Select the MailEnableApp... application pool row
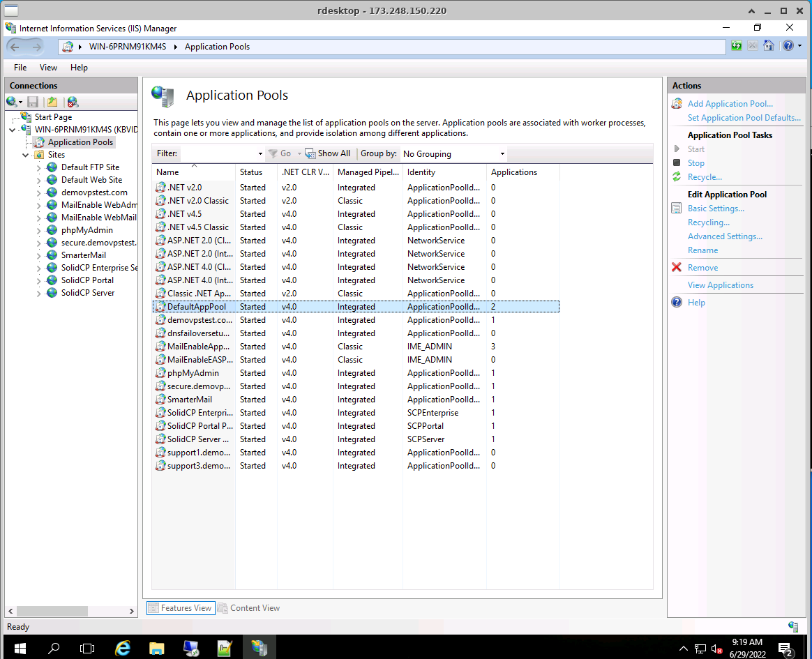Image resolution: width=812 pixels, height=659 pixels. (x=356, y=347)
